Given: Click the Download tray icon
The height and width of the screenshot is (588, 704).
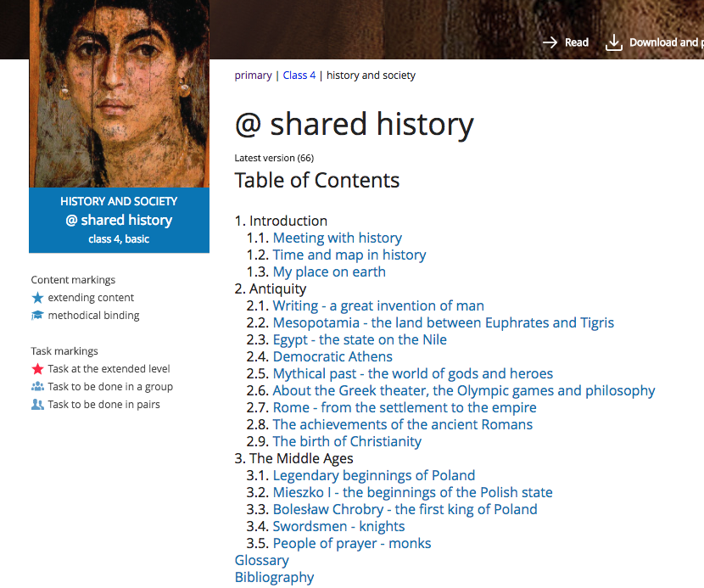Looking at the screenshot, I should (614, 42).
